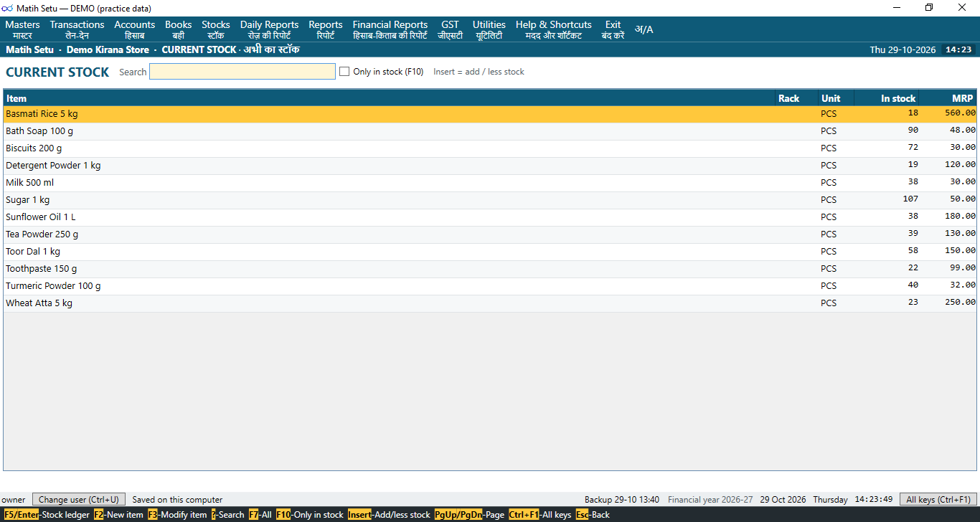Select the Toothpaste 150 g row
This screenshot has height=522, width=980.
point(490,269)
